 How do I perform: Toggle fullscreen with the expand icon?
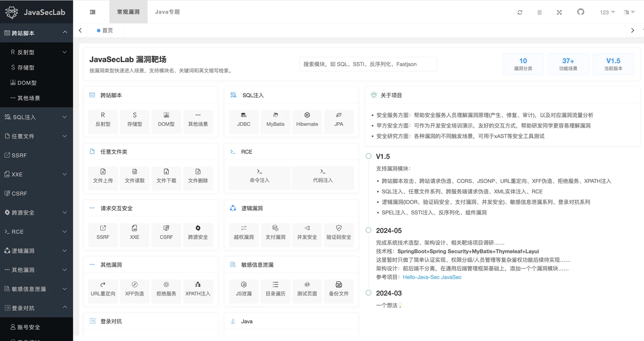point(559,12)
